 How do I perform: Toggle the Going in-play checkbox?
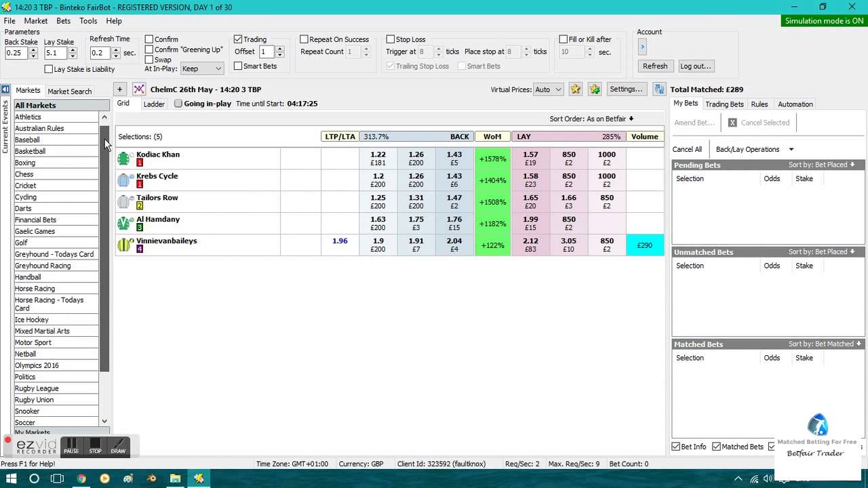click(x=178, y=104)
